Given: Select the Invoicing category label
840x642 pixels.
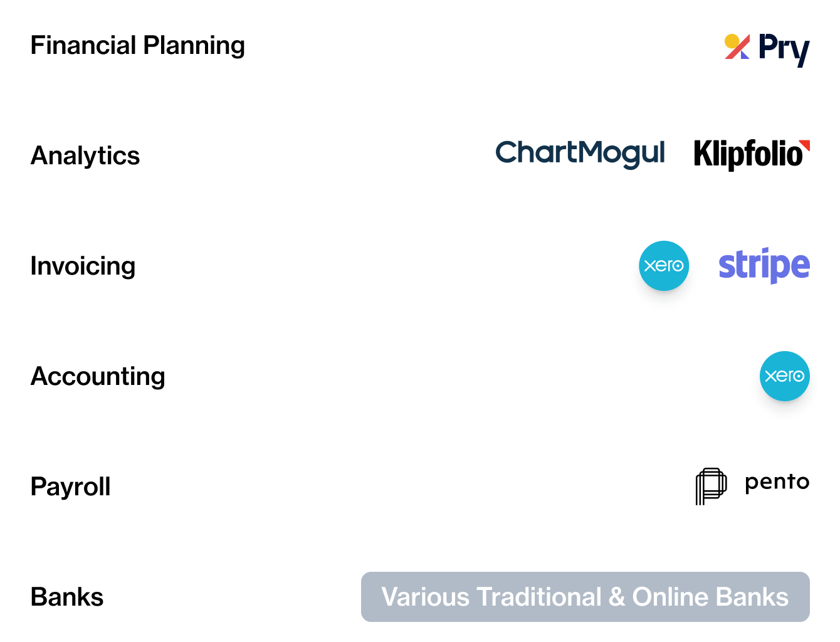Looking at the screenshot, I should 83,266.
